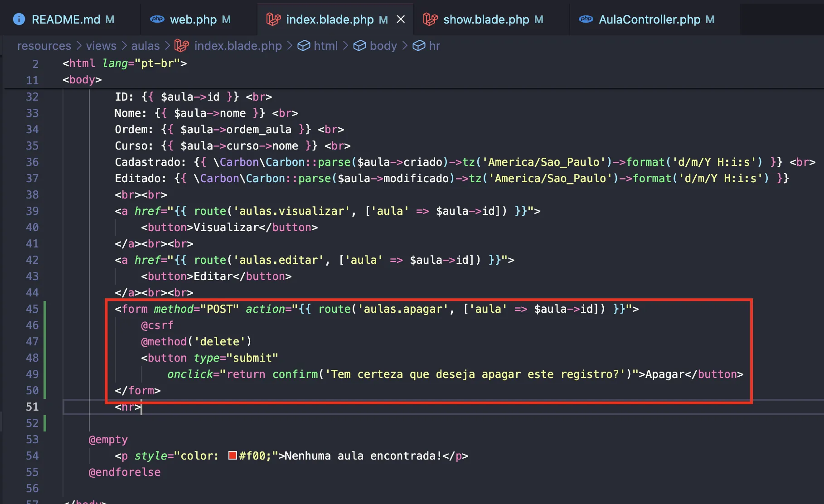Image resolution: width=824 pixels, height=504 pixels.
Task: Select the resources breadcrumb segment
Action: click(x=44, y=46)
